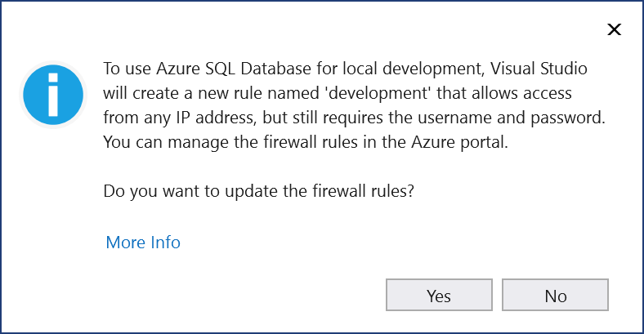This screenshot has height=334, width=644.
Task: Click the words 'To use' starting the message
Action: coord(121,67)
